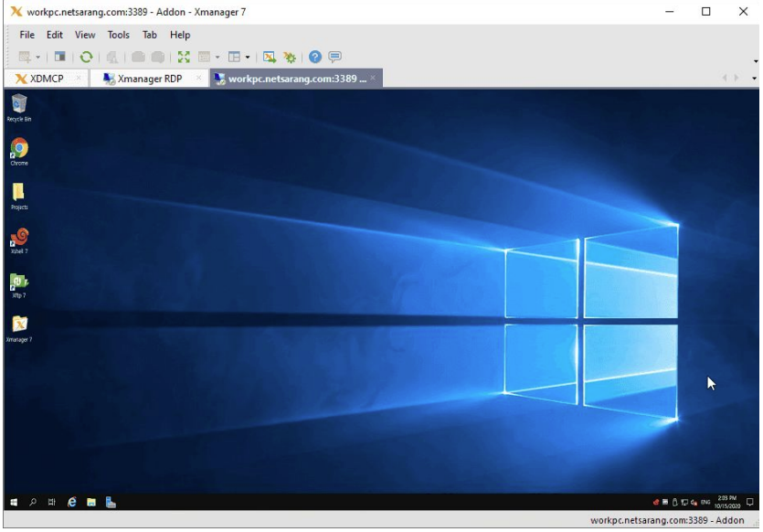The image size is (763, 532).
Task: Click the network system tray icon
Action: click(x=684, y=503)
